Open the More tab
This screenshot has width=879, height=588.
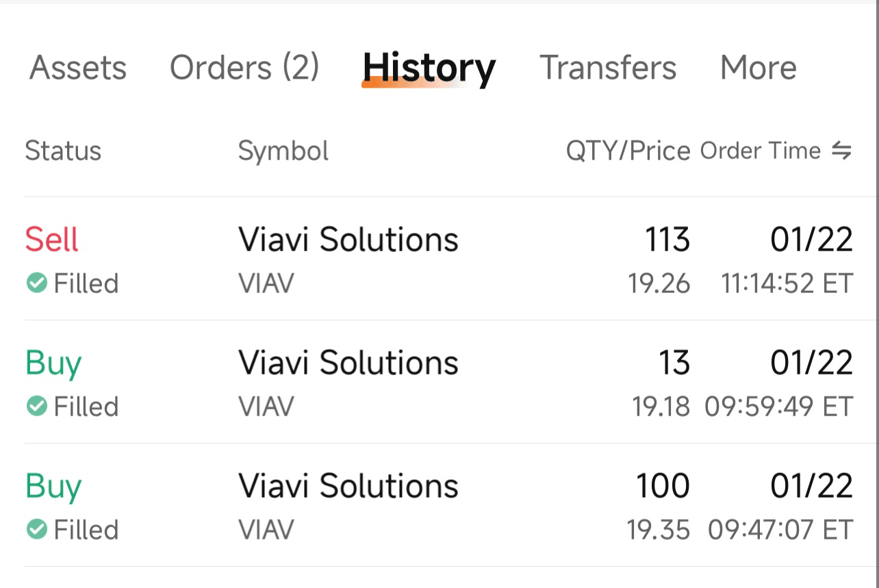click(x=758, y=68)
